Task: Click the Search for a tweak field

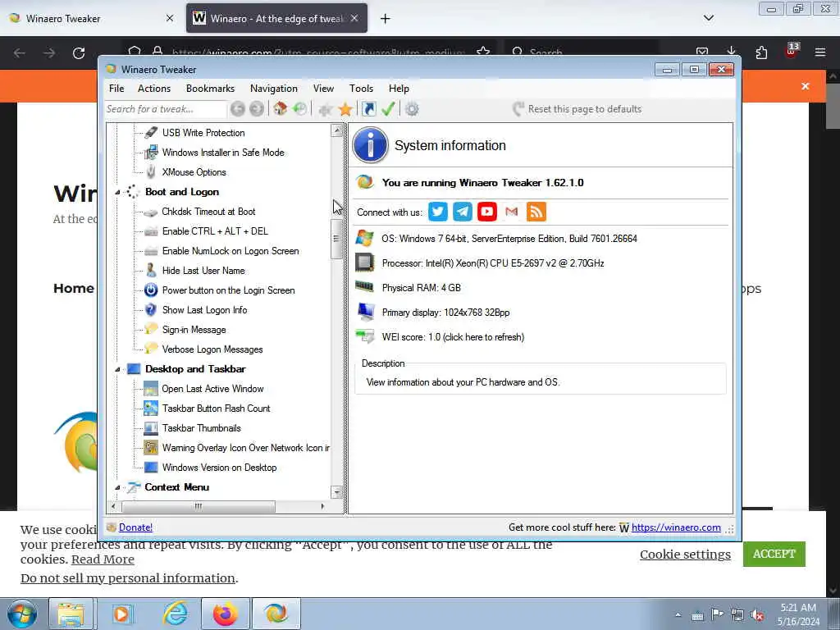Action: point(165,109)
